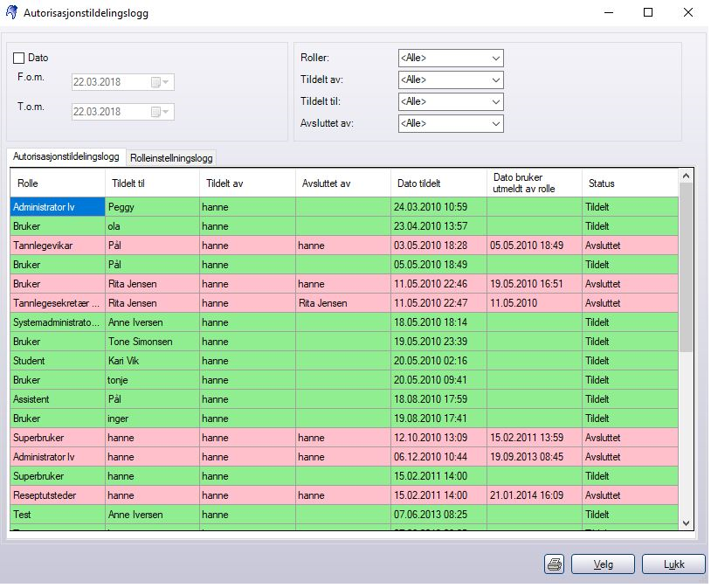Screen dimensions: 711x588
Task: Switch to Rolleinstellningslogg tab
Action: (171, 158)
